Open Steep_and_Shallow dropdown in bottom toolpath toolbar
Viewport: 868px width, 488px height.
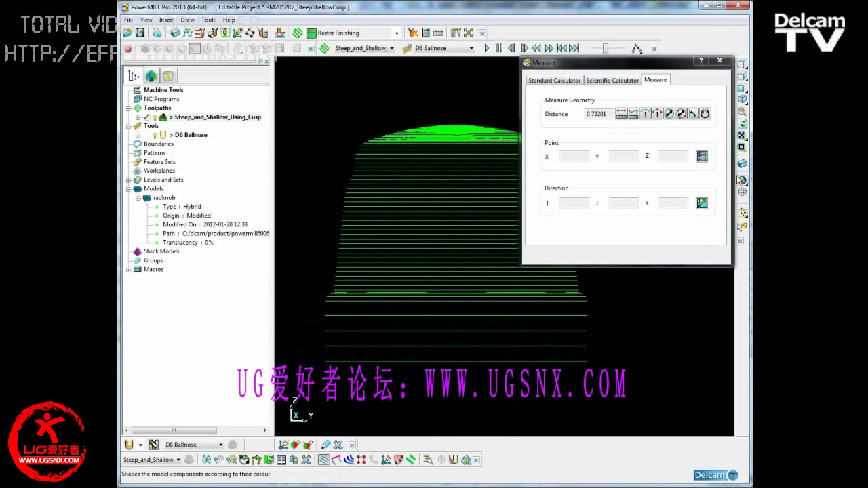pos(178,460)
